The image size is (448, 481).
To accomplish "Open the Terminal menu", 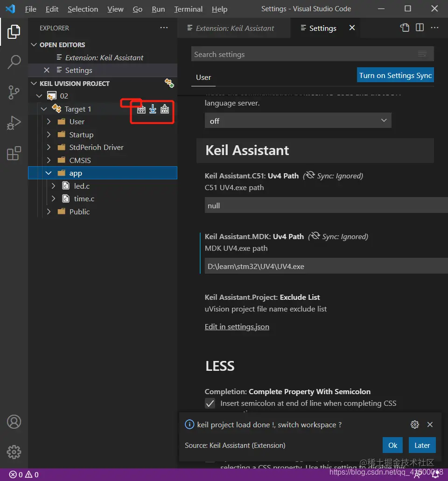I will (x=188, y=9).
